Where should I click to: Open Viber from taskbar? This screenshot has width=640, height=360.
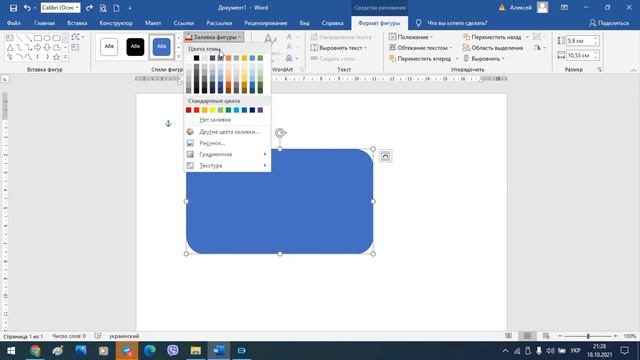(x=173, y=351)
